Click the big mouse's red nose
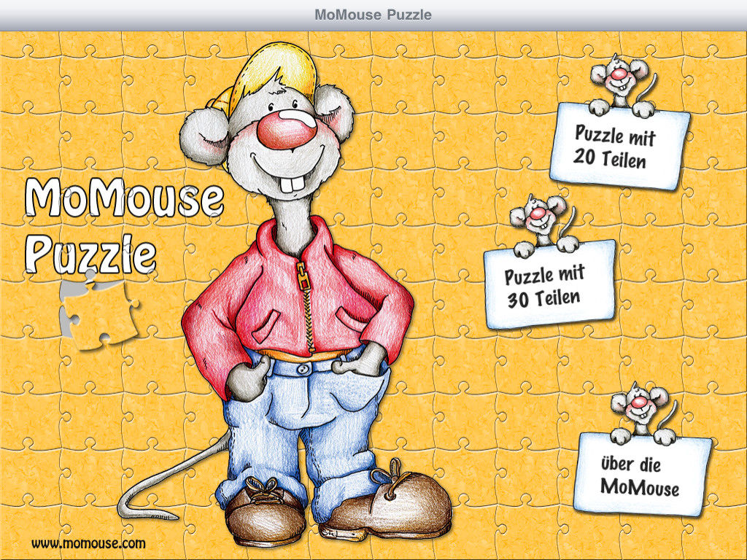The width and height of the screenshot is (747, 560). click(x=287, y=133)
